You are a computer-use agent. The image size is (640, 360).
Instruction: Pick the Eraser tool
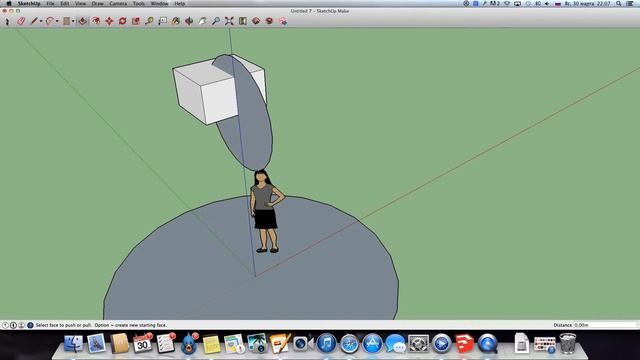[21, 21]
